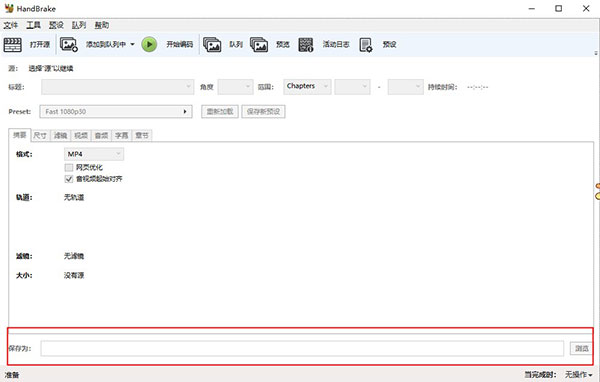
Task: Open the activity log icon
Action: tap(306, 45)
